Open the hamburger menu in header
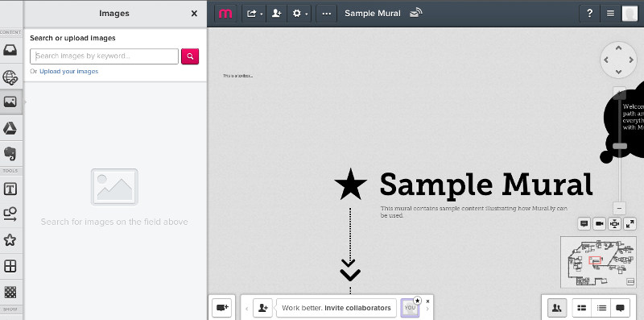The width and height of the screenshot is (644, 320). tap(611, 14)
